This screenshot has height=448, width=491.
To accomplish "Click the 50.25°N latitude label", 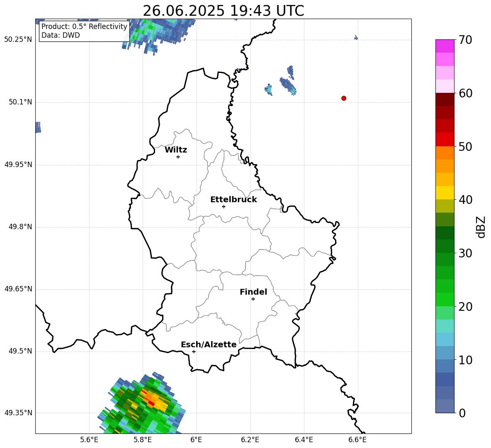I will pos(18,40).
